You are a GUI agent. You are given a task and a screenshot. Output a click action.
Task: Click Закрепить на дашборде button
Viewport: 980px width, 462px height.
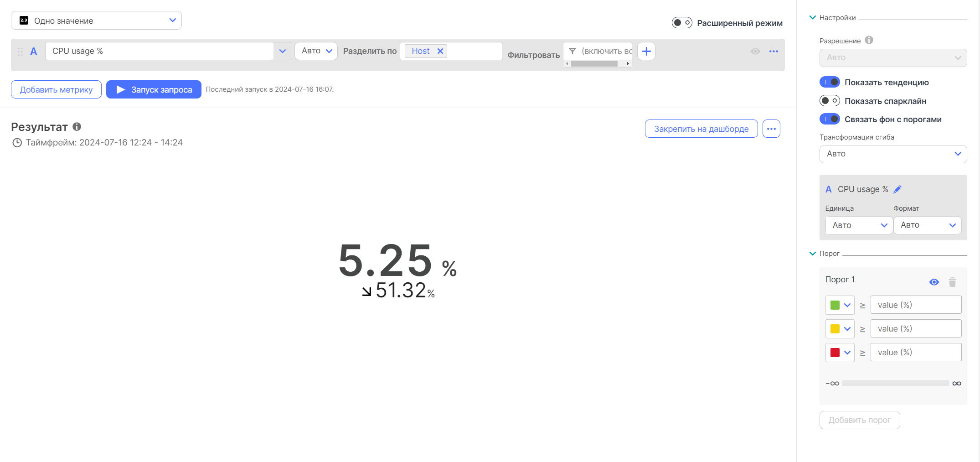pyautogui.click(x=701, y=129)
